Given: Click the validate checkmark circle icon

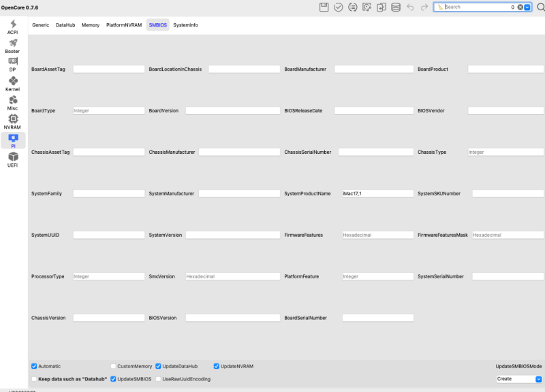Looking at the screenshot, I should tap(338, 7).
